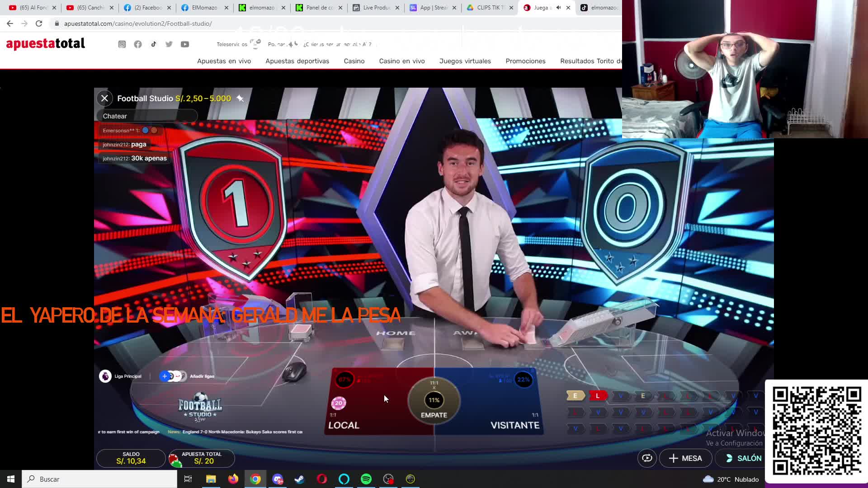
Task: Mute the Juega tab audio icon
Action: pos(558,8)
